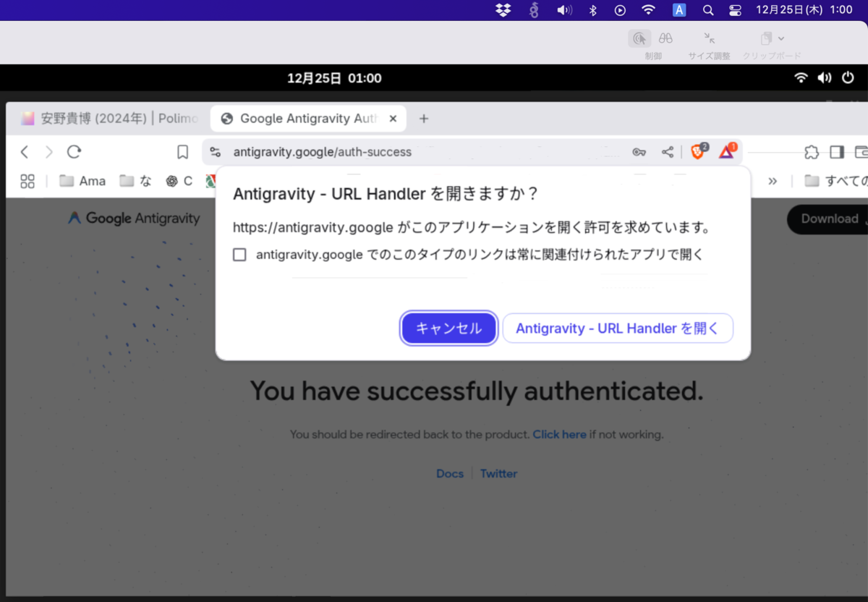Expand hidden bookmarks chevron
This screenshot has width=868, height=602.
tap(773, 181)
